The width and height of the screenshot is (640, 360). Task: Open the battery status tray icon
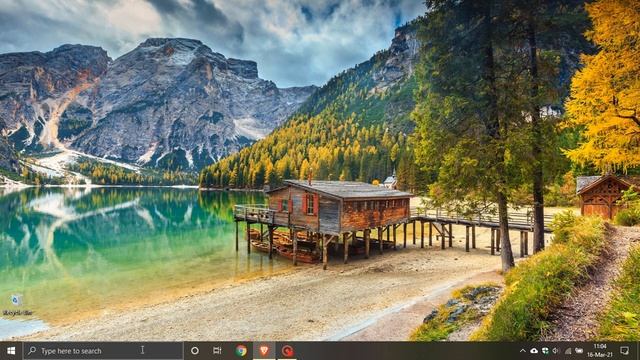pos(579,351)
